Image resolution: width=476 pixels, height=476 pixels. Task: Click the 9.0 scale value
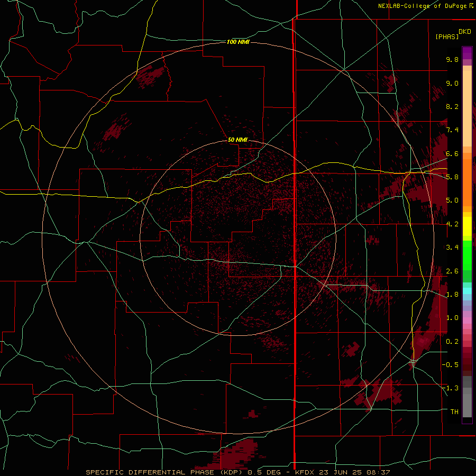pos(452,83)
